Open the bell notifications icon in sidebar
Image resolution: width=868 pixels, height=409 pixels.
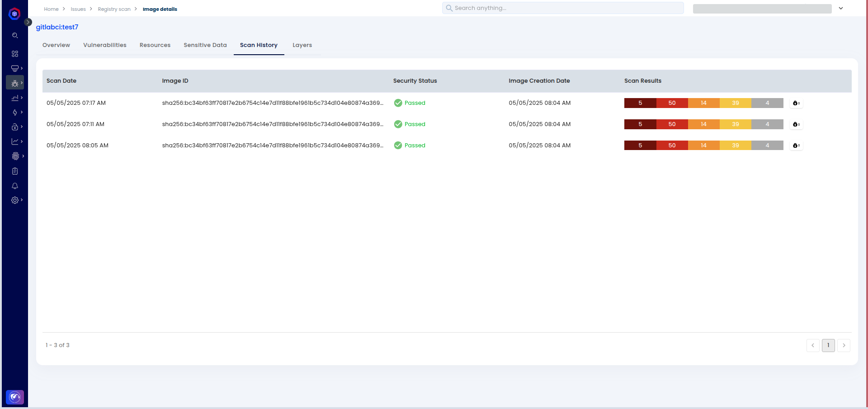(x=15, y=186)
